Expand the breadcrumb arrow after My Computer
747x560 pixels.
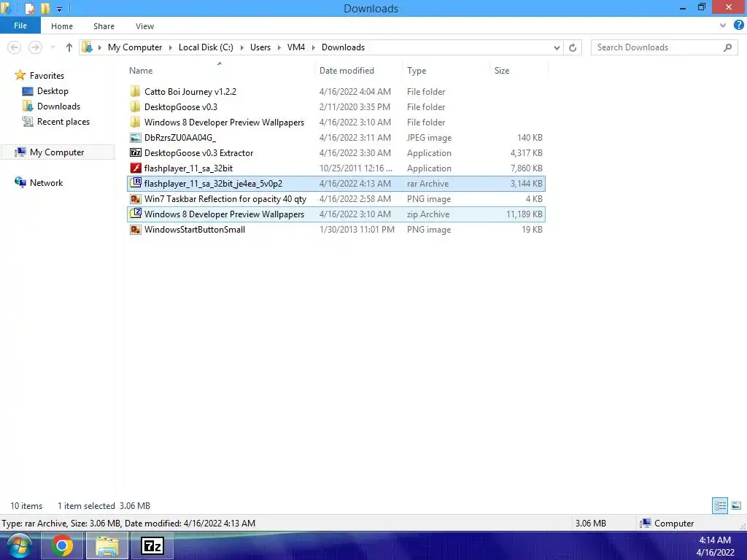point(170,47)
